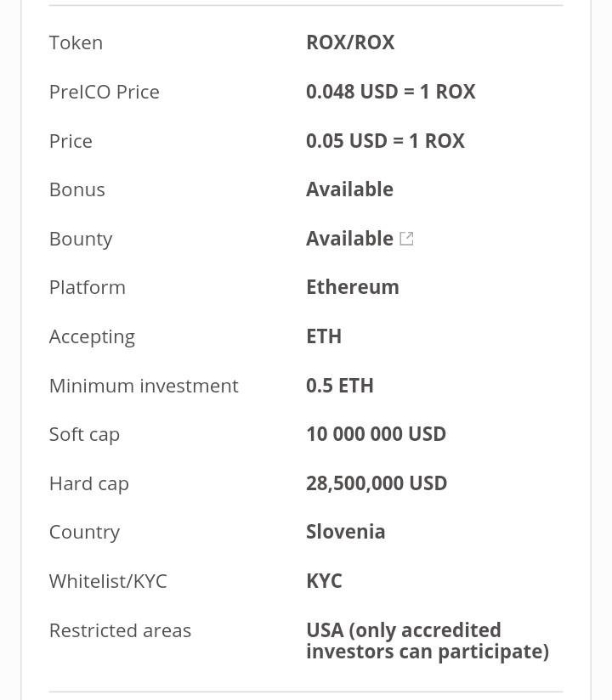Select the "Minimum investment" row label
Image resolution: width=612 pixels, height=700 pixels.
(144, 386)
